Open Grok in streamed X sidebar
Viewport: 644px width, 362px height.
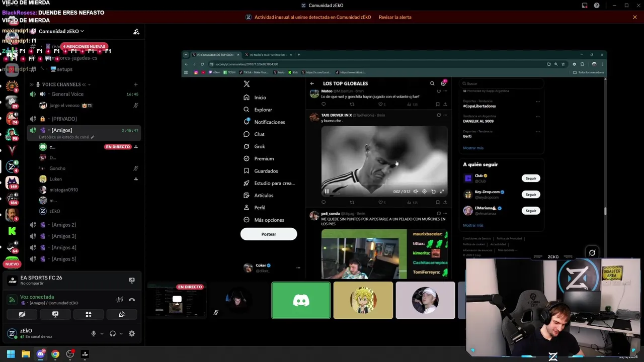point(254,146)
